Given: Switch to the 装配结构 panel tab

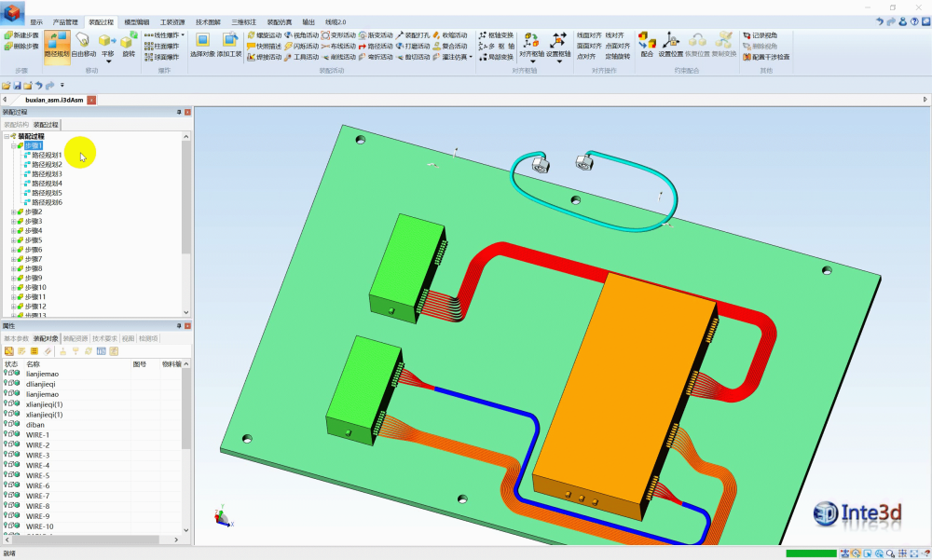Looking at the screenshot, I should [16, 125].
